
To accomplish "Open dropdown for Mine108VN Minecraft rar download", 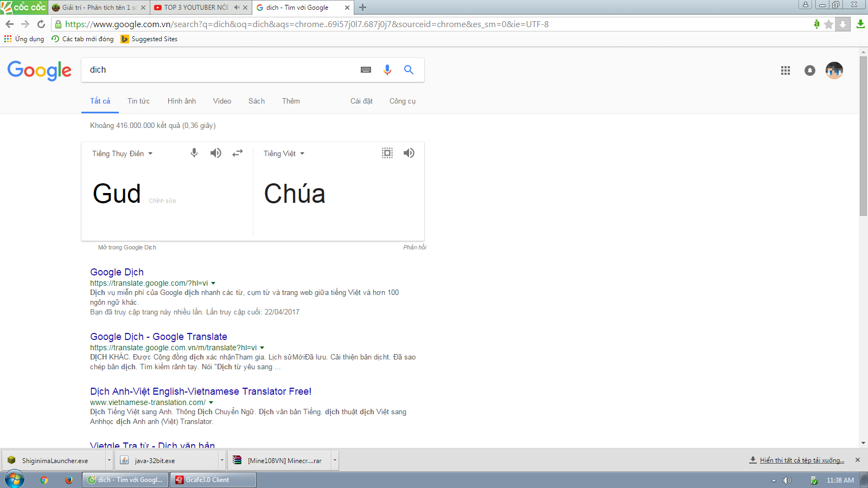I will (x=335, y=460).
